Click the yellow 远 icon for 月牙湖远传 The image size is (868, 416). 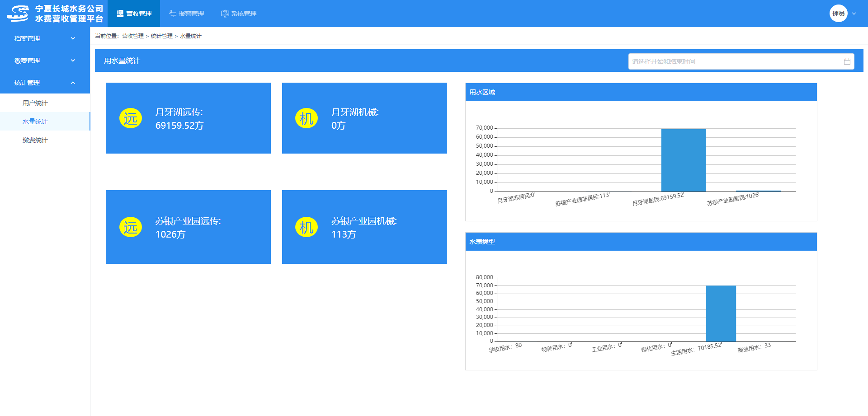click(x=131, y=118)
